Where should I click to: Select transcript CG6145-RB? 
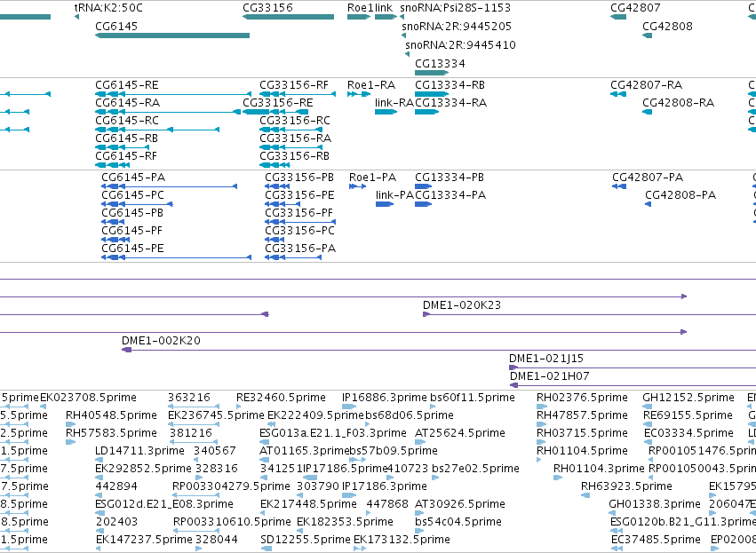click(x=126, y=138)
